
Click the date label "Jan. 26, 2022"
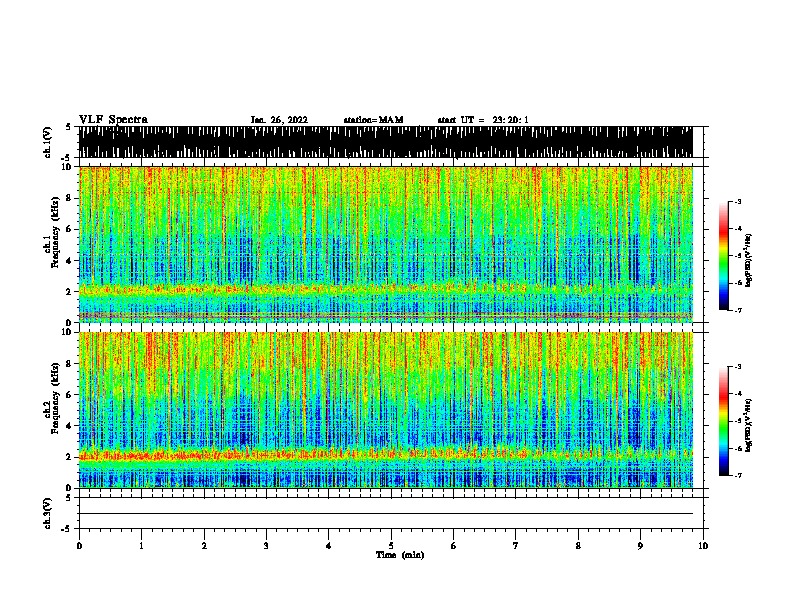(x=279, y=120)
